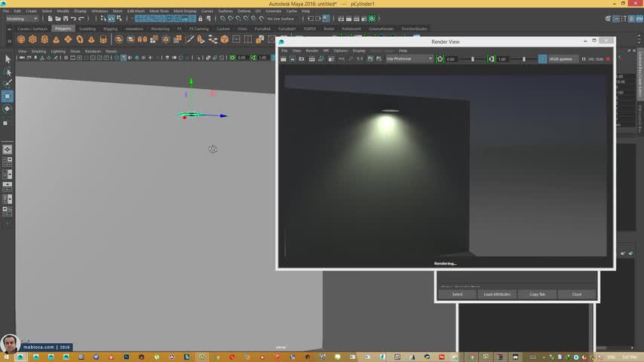
Task: Click the gamma slider in Render View
Action: pos(523,59)
